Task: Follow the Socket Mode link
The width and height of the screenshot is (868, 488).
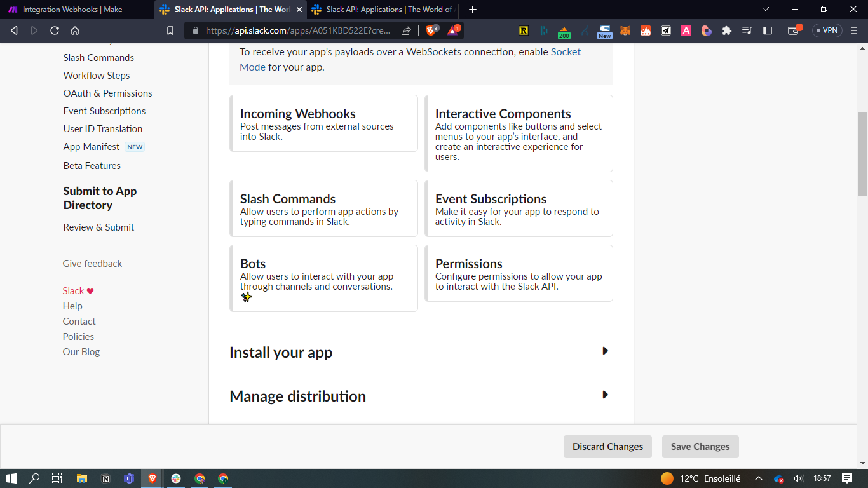Action: (x=565, y=52)
